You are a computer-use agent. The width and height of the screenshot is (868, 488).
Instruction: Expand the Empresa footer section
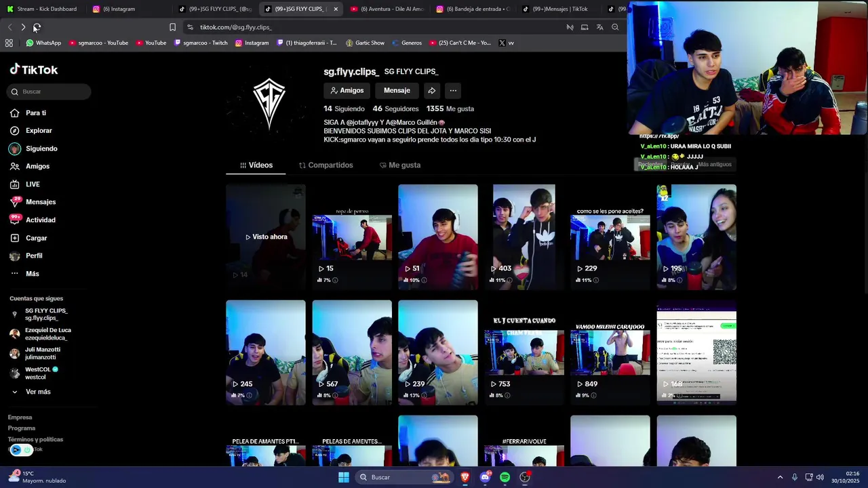(20, 418)
